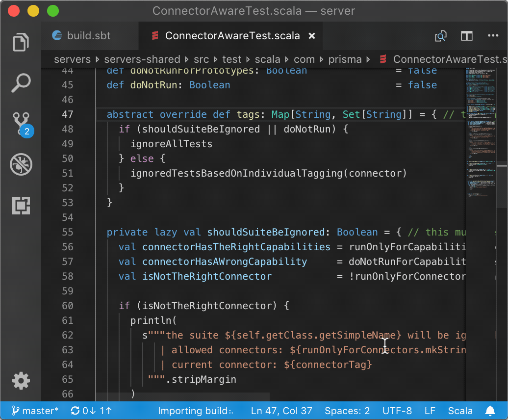Click line number 60 in gutter
Viewport: 508px width, 420px height.
(x=67, y=306)
